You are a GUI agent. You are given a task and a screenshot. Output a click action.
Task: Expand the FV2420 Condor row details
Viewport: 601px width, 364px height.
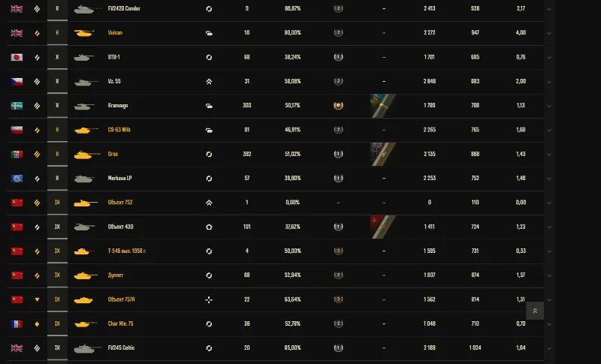(549, 9)
